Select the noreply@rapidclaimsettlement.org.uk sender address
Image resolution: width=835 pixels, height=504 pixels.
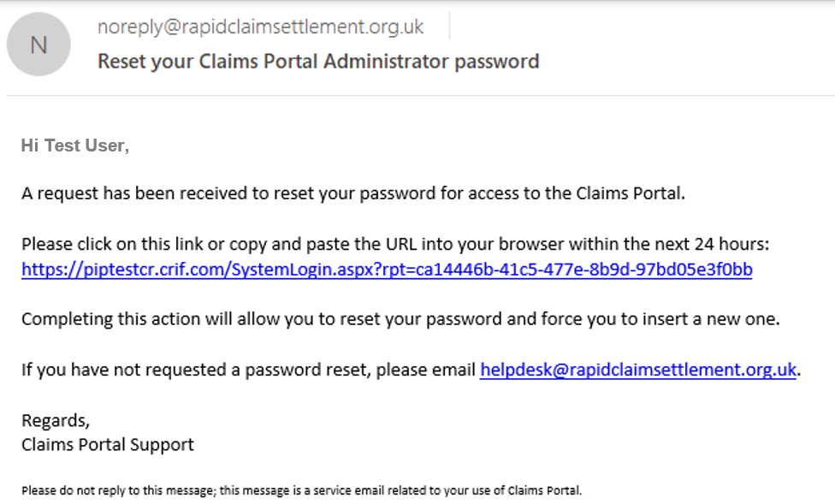click(x=260, y=27)
